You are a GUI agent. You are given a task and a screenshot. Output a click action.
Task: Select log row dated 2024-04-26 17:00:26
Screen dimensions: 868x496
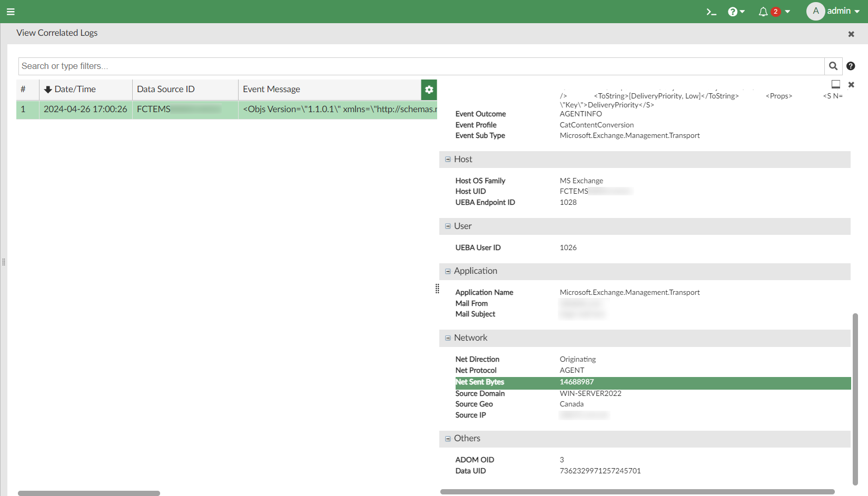pos(85,110)
